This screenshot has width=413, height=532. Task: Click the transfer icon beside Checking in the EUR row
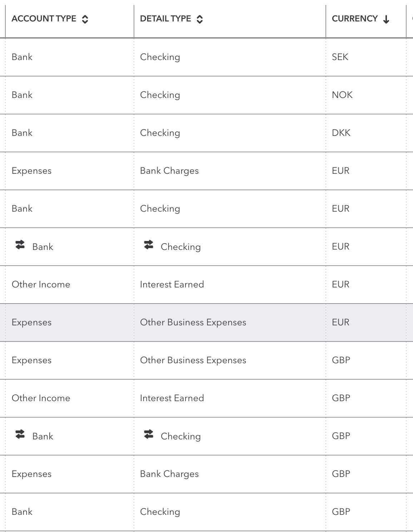pyautogui.click(x=149, y=245)
